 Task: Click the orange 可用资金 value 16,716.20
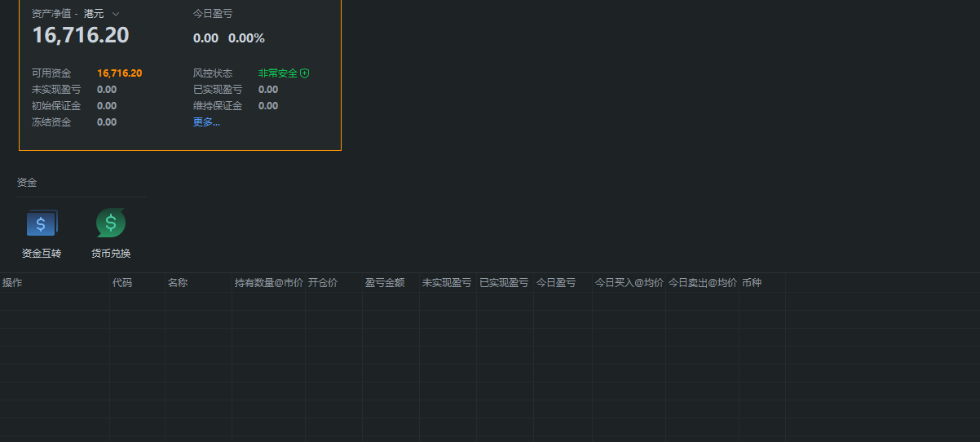click(120, 73)
